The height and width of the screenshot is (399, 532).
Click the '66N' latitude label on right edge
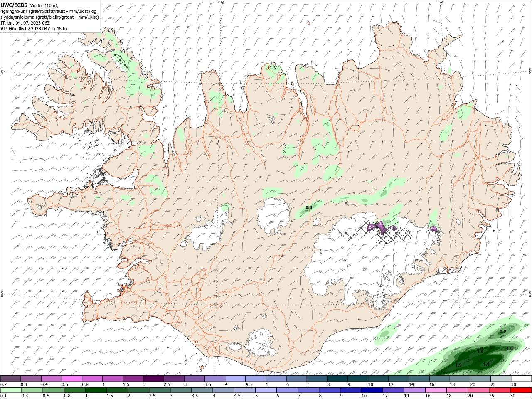[530, 71]
